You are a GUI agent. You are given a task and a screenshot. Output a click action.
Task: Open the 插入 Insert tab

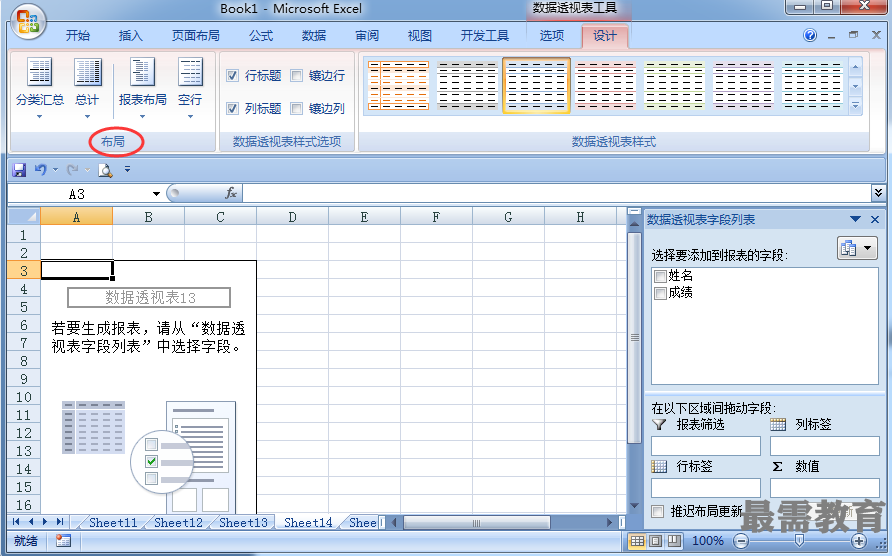pos(130,36)
